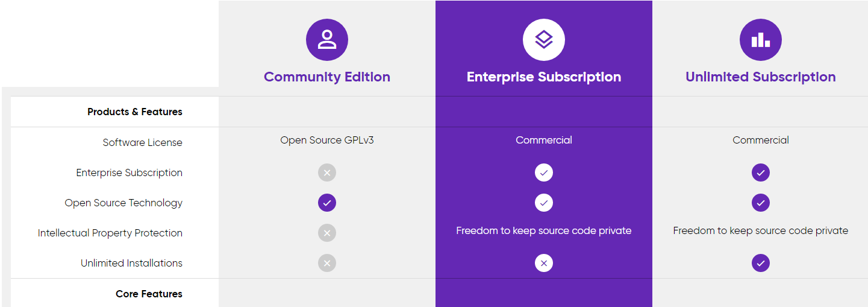Click the Products & Features section header
The height and width of the screenshot is (307, 868).
135,112
